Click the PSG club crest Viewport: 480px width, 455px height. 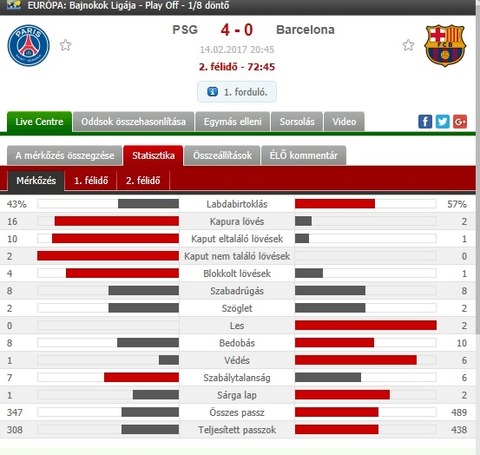[x=29, y=45]
